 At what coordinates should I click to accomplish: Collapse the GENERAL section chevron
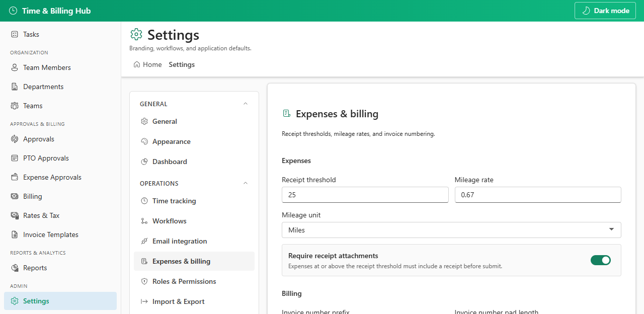(x=246, y=104)
